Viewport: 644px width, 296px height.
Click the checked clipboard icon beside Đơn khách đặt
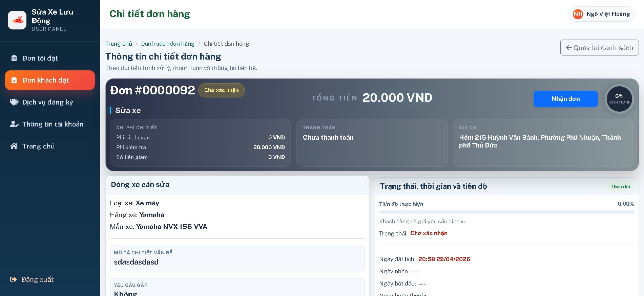click(14, 80)
